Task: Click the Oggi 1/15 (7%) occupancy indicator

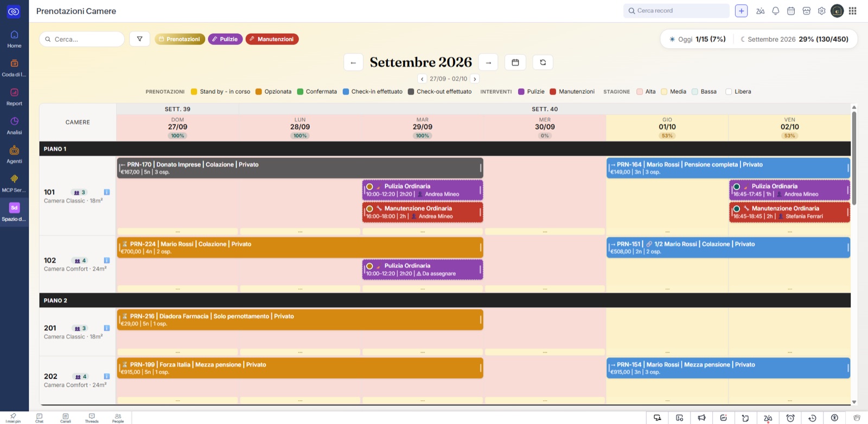Action: [x=698, y=39]
